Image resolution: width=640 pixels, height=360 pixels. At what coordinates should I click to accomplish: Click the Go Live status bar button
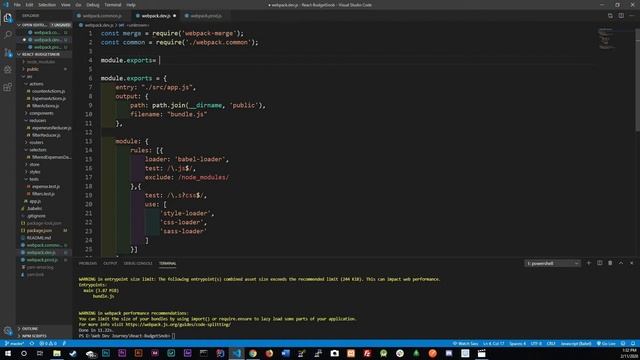tap(607, 344)
